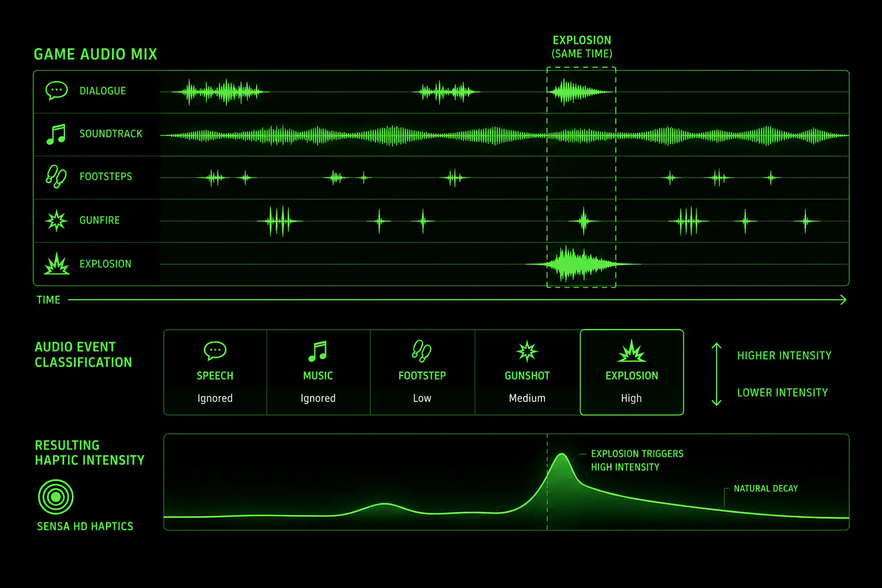Click the Medium value under Gunshot
This screenshot has height=588, width=882.
click(527, 398)
